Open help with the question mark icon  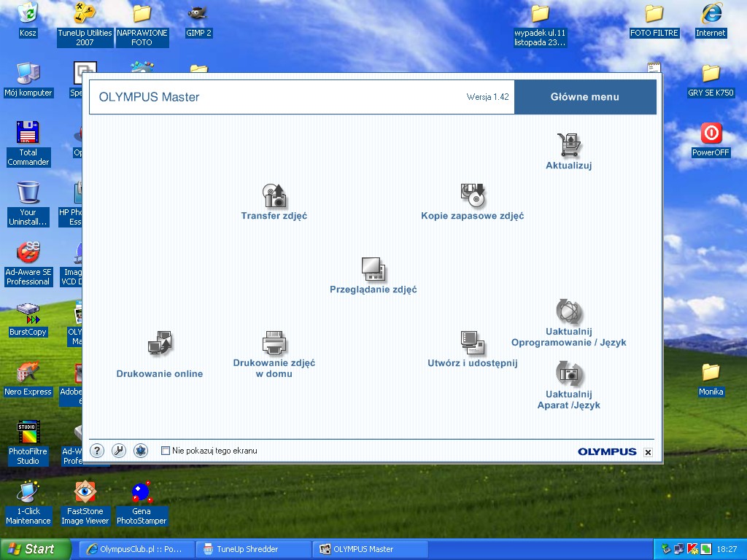[x=97, y=451]
